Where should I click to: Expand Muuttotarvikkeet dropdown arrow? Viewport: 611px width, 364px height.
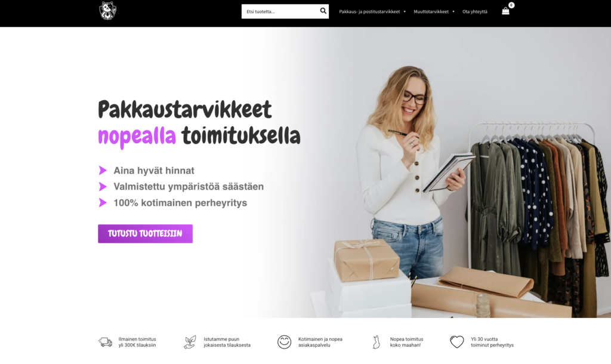[453, 12]
